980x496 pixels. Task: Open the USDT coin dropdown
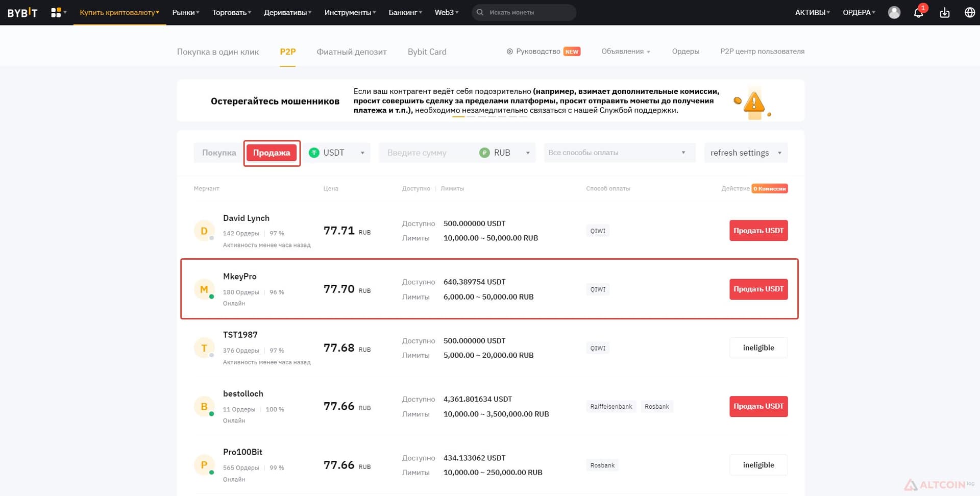(x=338, y=153)
